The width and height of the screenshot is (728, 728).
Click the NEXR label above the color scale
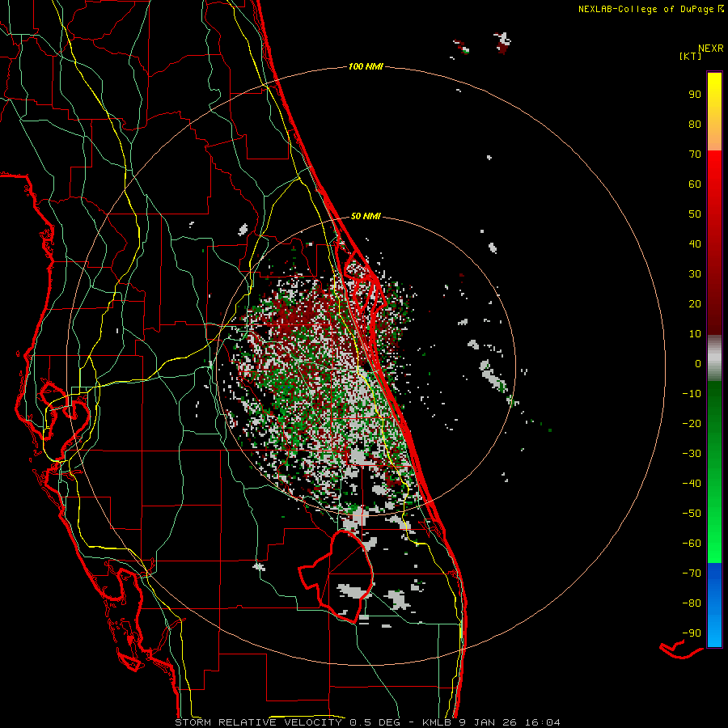tap(711, 49)
